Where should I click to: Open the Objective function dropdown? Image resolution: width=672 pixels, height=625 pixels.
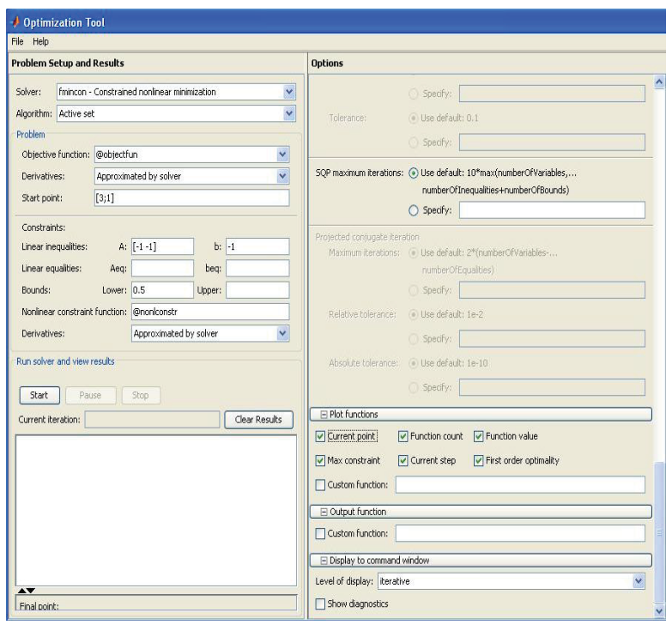[282, 155]
